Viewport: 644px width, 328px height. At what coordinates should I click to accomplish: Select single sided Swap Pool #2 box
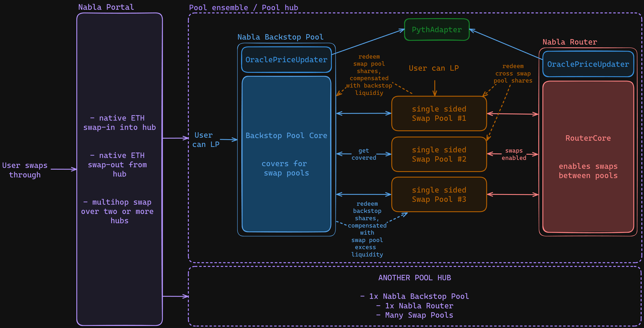439,154
